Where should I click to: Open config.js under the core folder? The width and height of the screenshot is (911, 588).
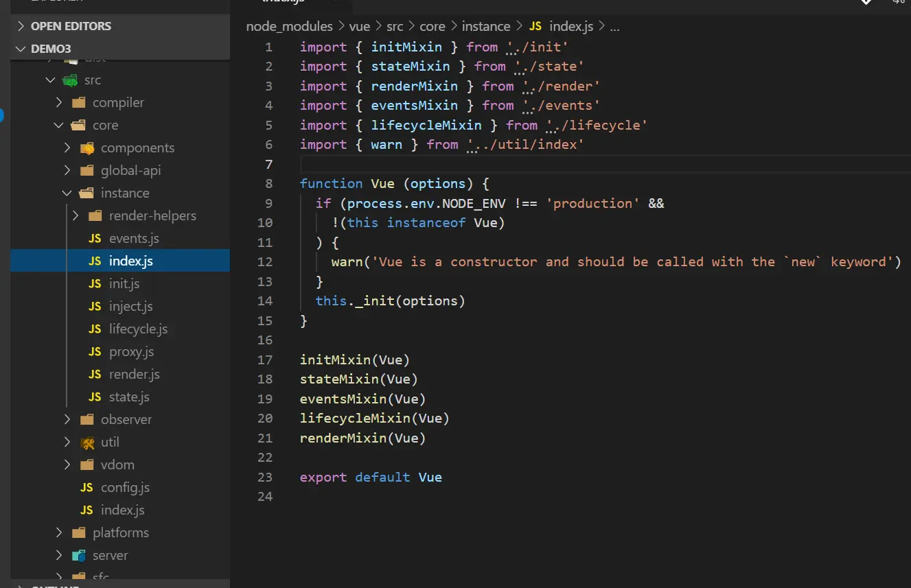point(125,488)
